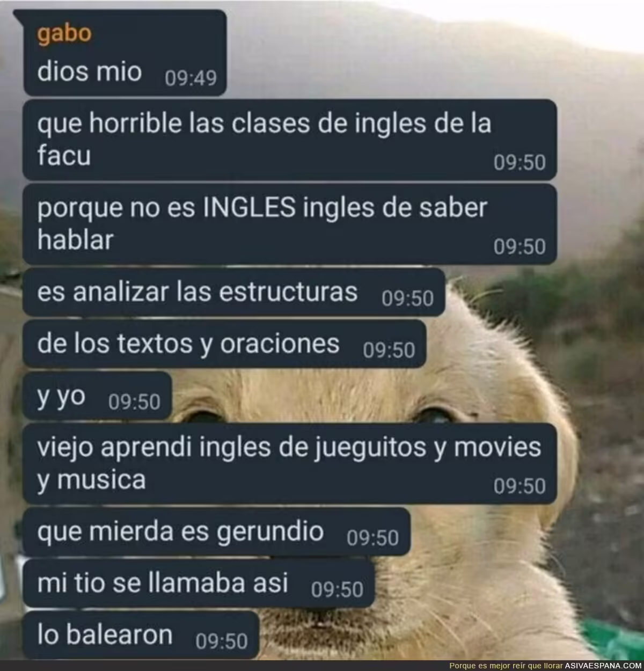Click the 'Porque es mejor reír que llorar' caption
This screenshot has width=644, height=671.
[506, 666]
